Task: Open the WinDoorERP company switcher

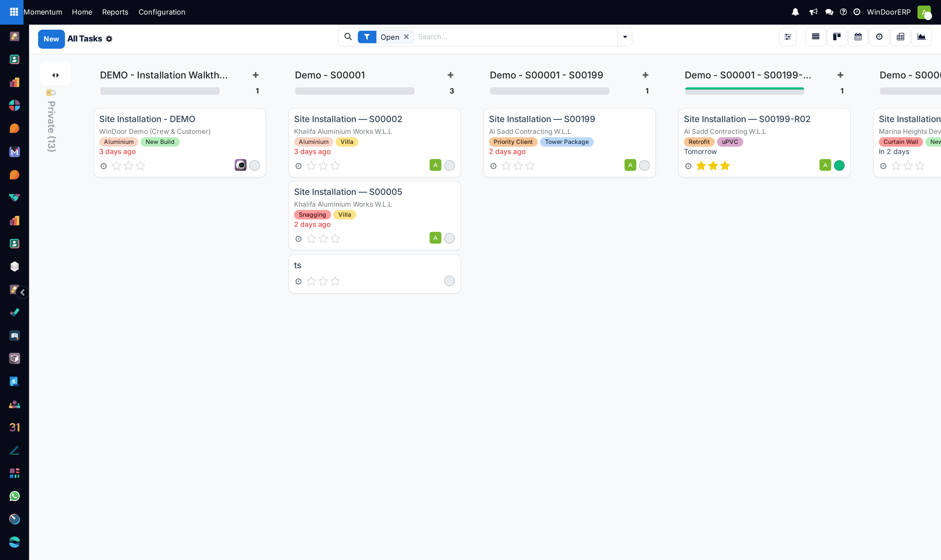Action: pos(889,12)
